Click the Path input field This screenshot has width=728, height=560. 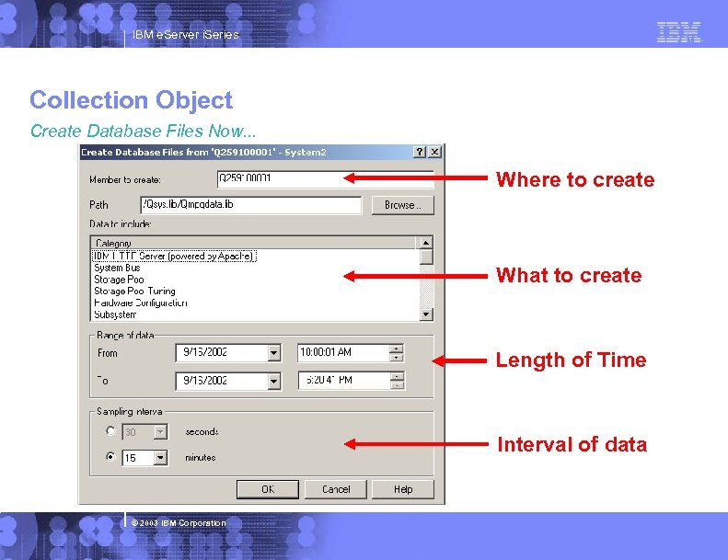tap(250, 205)
